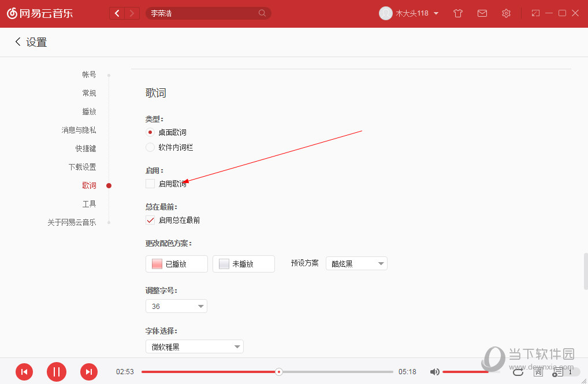Open the playlist icon showing count 1

click(x=557, y=372)
